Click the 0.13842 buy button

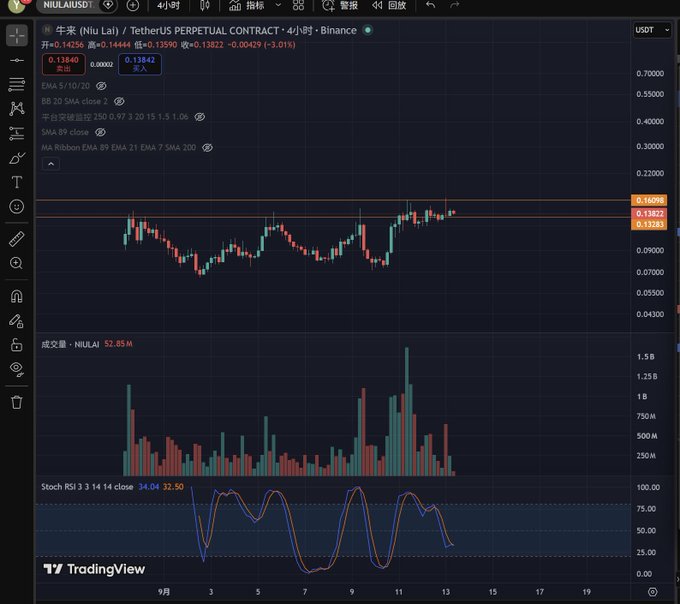pyautogui.click(x=140, y=64)
